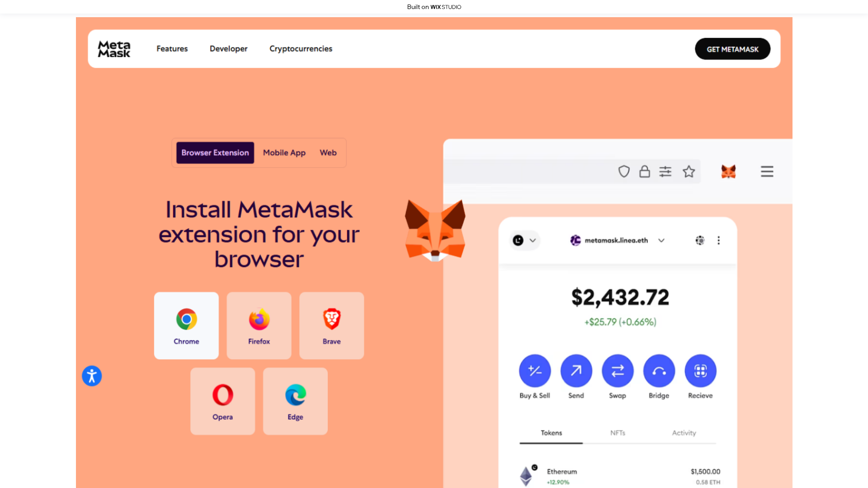Choose the Chrome browser card
Screen dimensions: 868x488
click(186, 325)
